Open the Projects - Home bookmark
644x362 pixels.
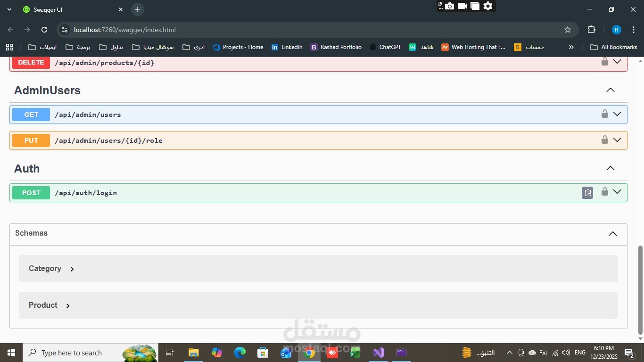coord(238,47)
